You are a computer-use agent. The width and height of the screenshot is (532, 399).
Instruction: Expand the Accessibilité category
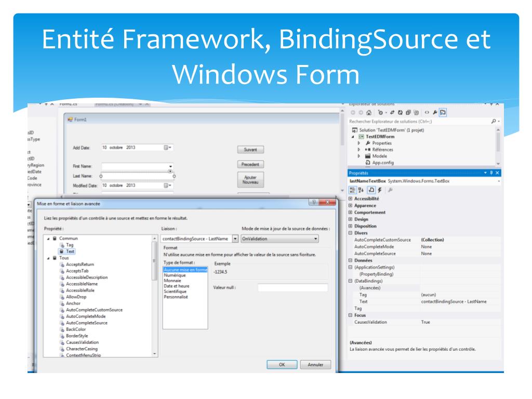(351, 199)
